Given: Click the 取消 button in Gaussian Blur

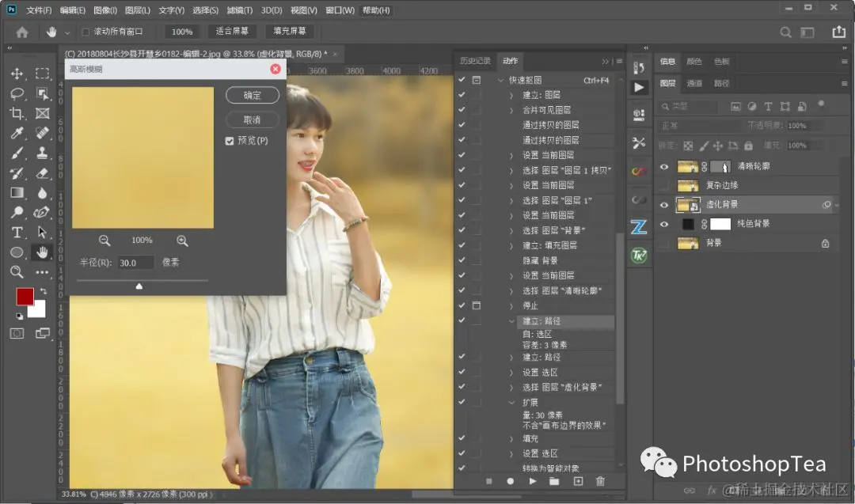Looking at the screenshot, I should (253, 120).
